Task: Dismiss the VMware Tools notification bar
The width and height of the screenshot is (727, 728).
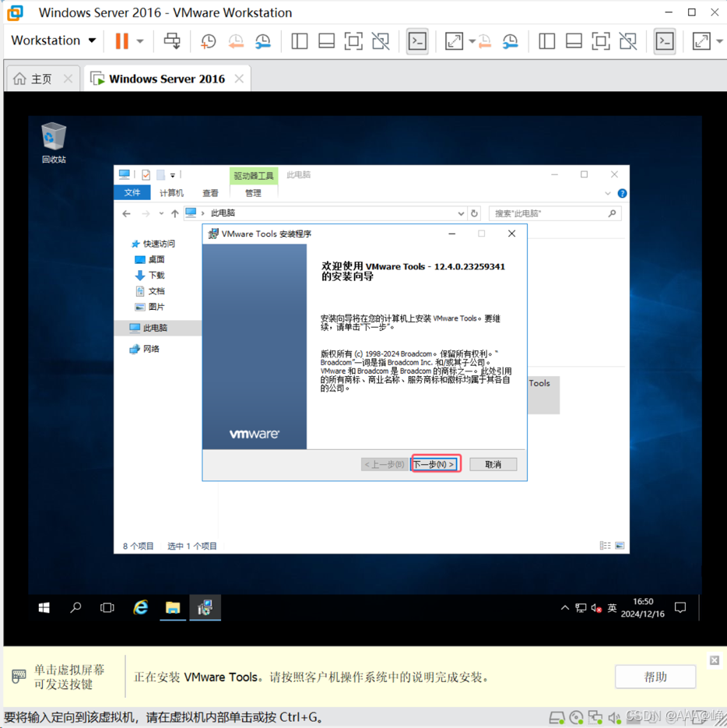Action: pos(714,659)
